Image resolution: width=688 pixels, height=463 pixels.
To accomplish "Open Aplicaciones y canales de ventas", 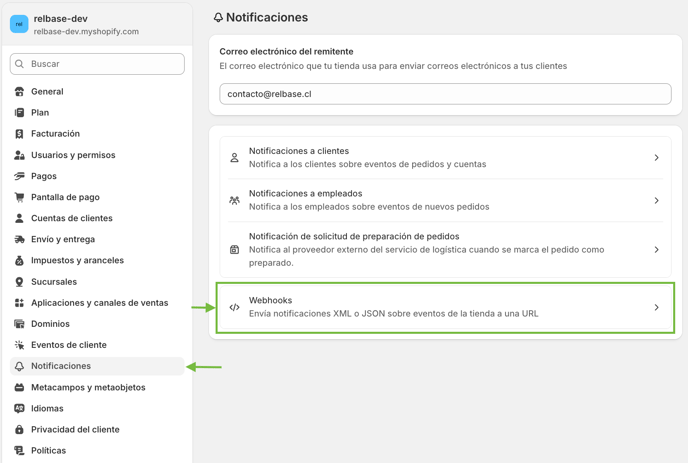I will click(97, 303).
